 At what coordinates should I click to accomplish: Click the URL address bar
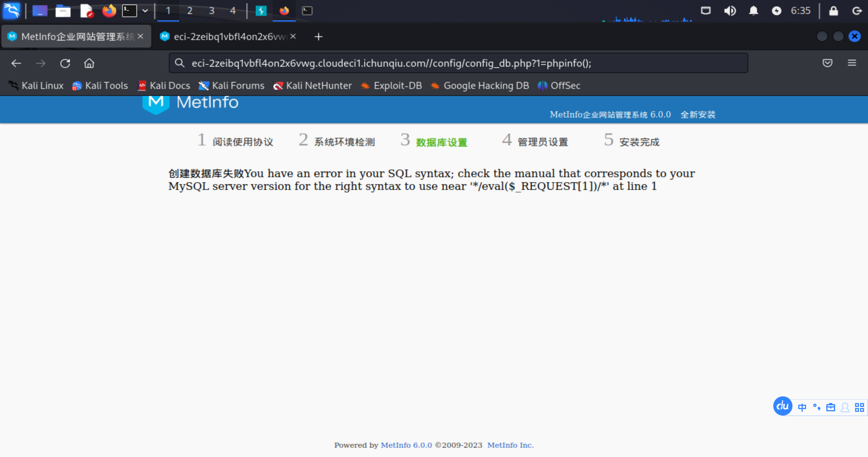pos(458,63)
